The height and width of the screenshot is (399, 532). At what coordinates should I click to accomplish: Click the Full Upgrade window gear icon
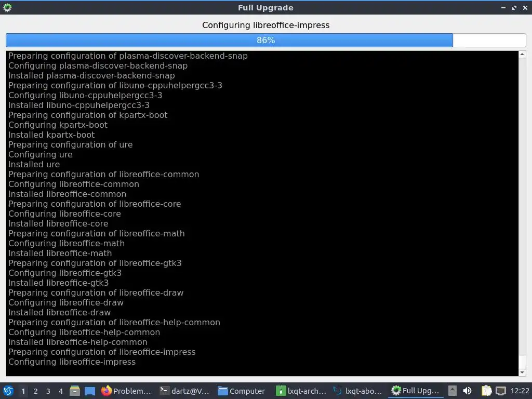pos(7,7)
